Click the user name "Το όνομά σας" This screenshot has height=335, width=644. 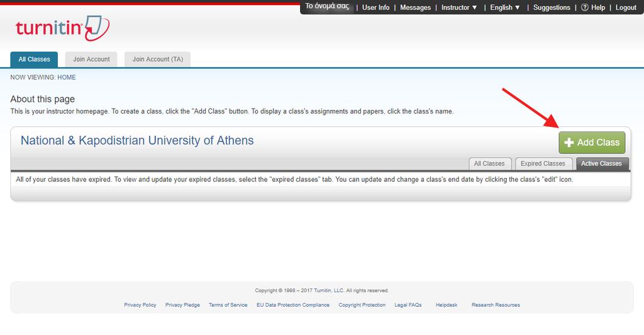pos(327,6)
